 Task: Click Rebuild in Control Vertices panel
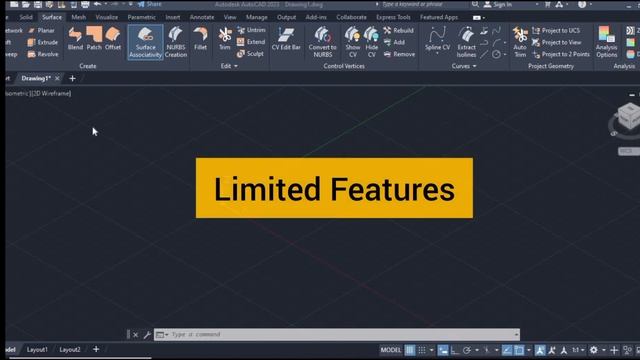pyautogui.click(x=398, y=30)
